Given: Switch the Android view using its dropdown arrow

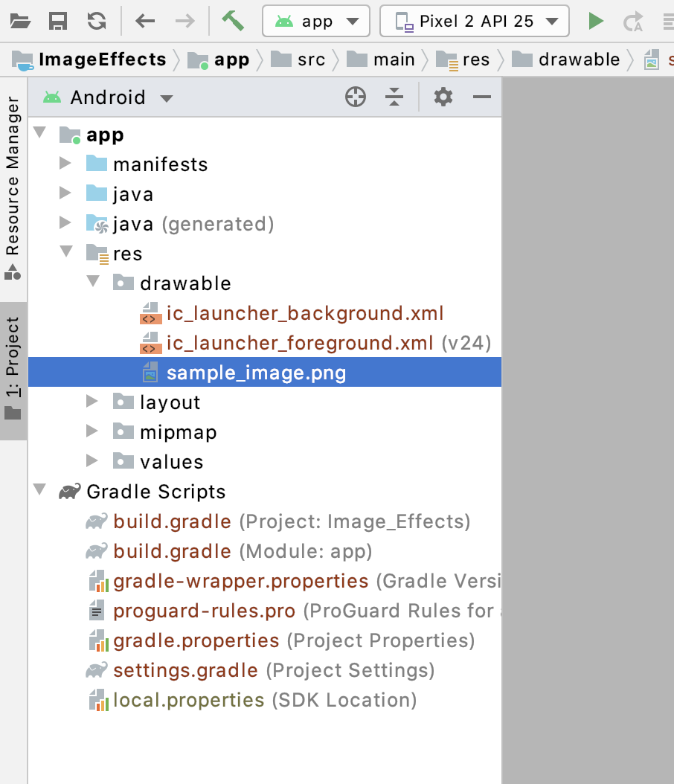Looking at the screenshot, I should point(167,97).
